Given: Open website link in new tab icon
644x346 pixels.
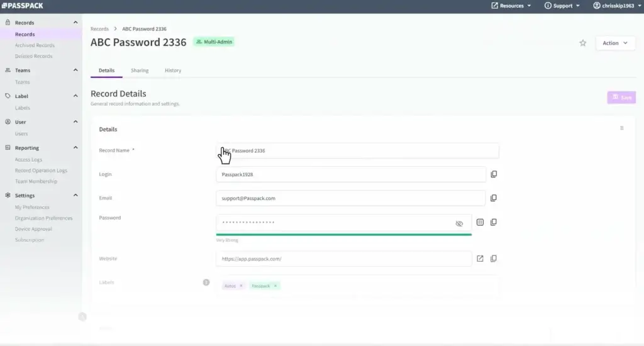Looking at the screenshot, I should pyautogui.click(x=480, y=259).
